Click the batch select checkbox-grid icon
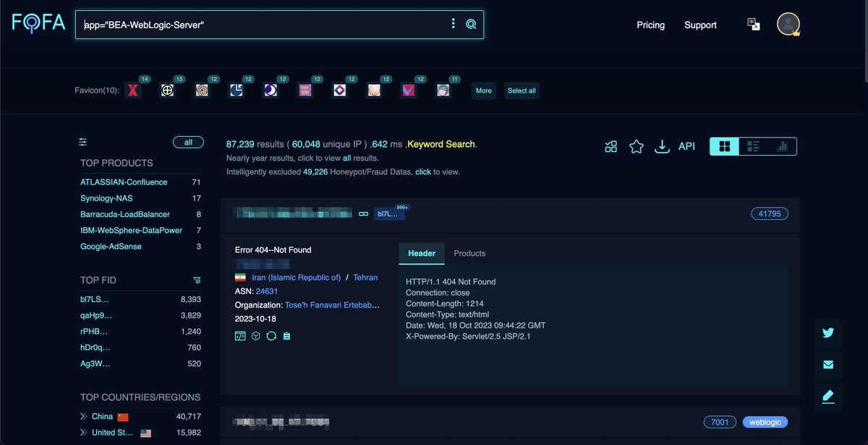Screen dimensions: 868x445 611,146
